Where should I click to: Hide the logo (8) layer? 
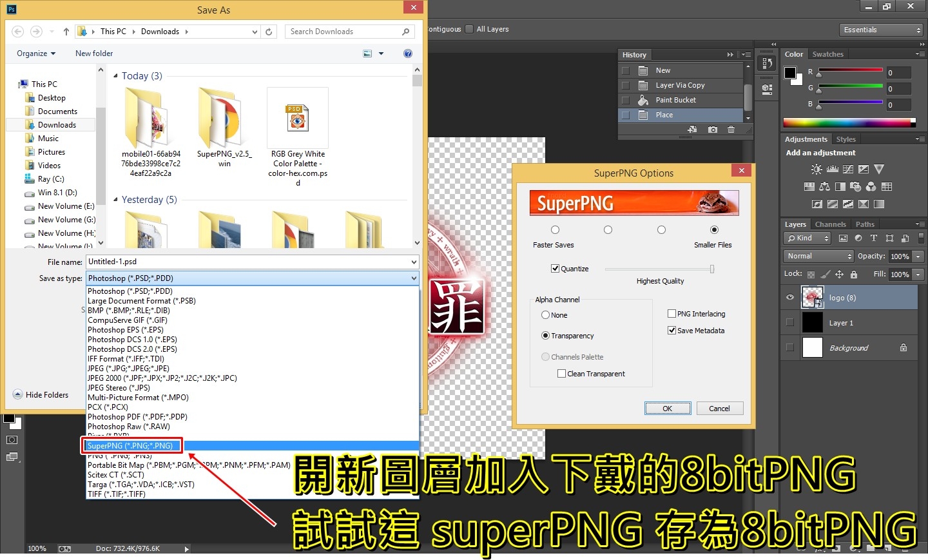pos(790,298)
